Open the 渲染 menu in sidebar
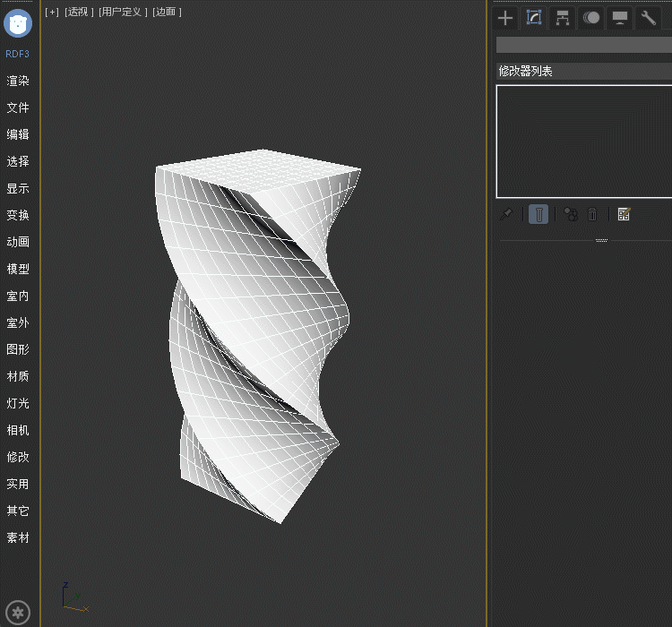672x627 pixels. click(18, 81)
